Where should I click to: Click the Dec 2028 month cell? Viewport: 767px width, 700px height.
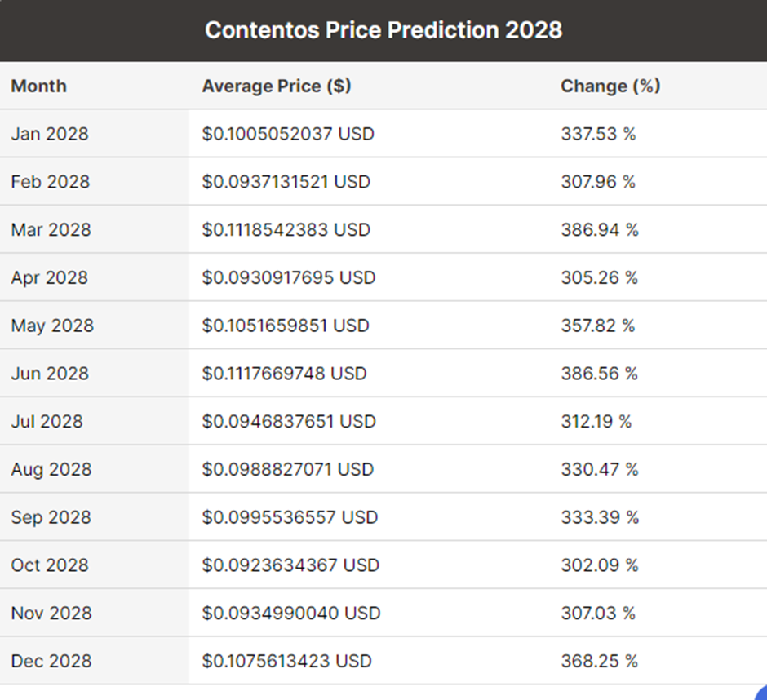click(x=51, y=662)
